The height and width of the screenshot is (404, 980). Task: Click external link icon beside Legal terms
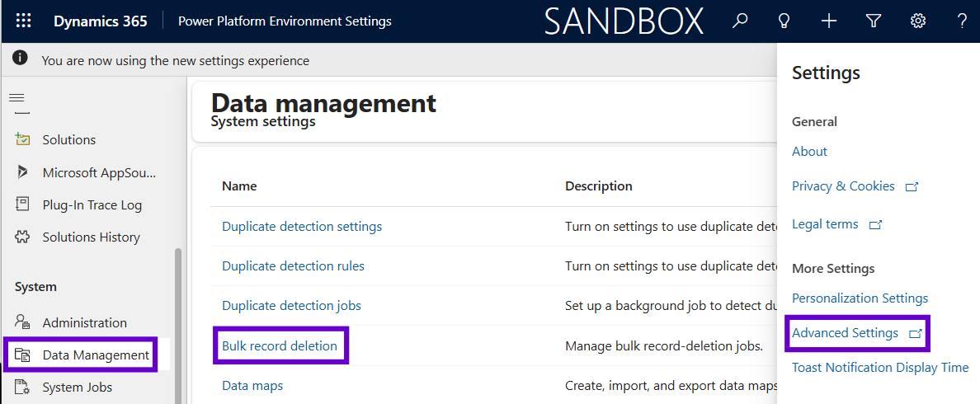tap(875, 225)
